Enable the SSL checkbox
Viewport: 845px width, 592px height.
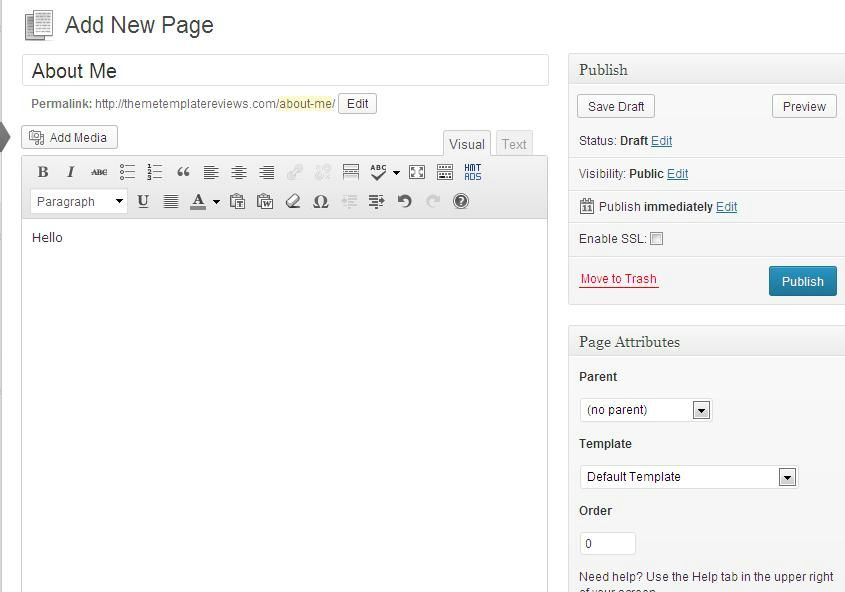[656, 239]
